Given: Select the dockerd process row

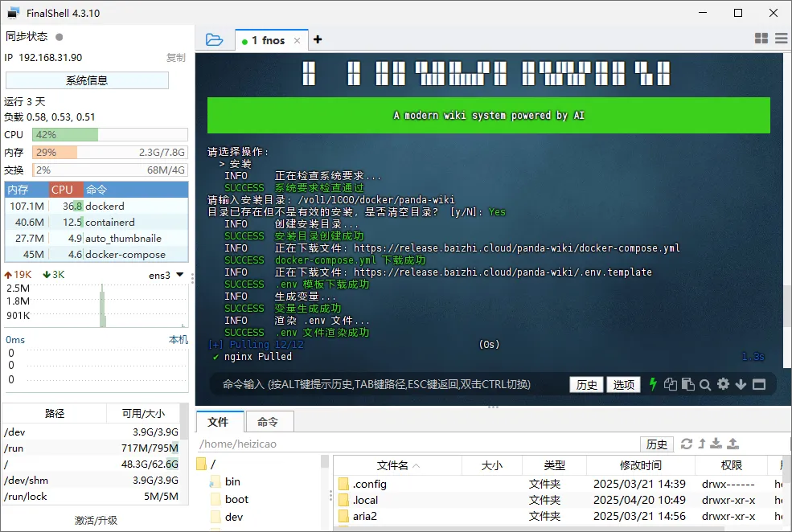Looking at the screenshot, I should coord(96,206).
